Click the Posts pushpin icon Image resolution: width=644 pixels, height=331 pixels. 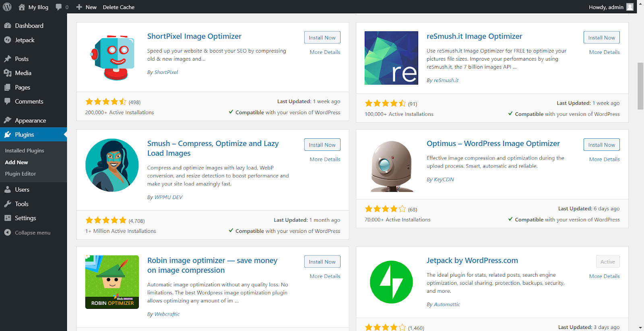click(8, 59)
